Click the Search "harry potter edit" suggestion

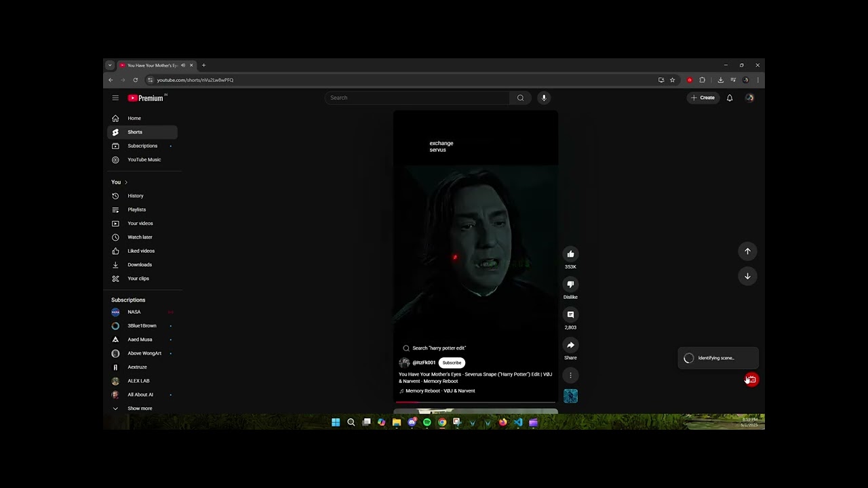click(x=435, y=348)
